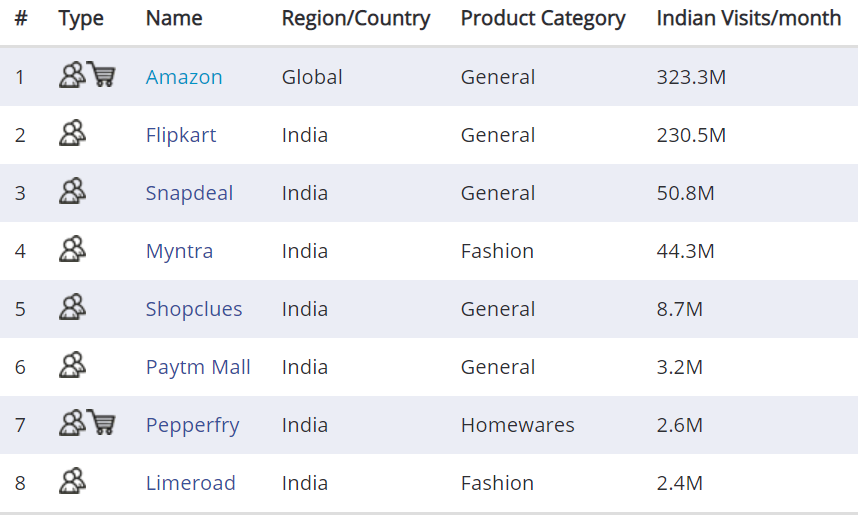Click the shopping cart icon in Pepperfry's row
860x516 pixels.
pos(101,423)
